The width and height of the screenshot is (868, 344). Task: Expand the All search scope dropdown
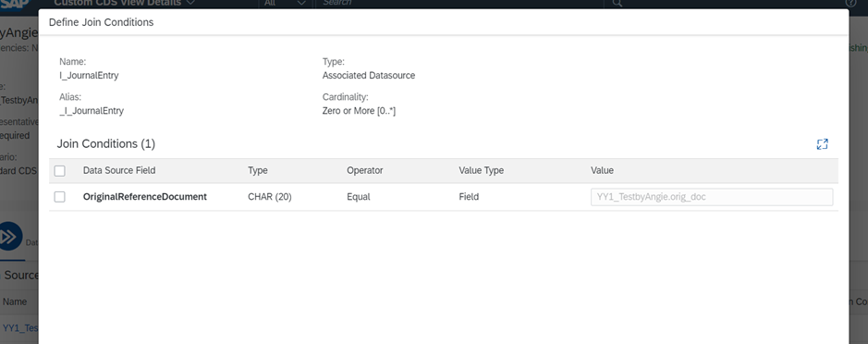285,4
